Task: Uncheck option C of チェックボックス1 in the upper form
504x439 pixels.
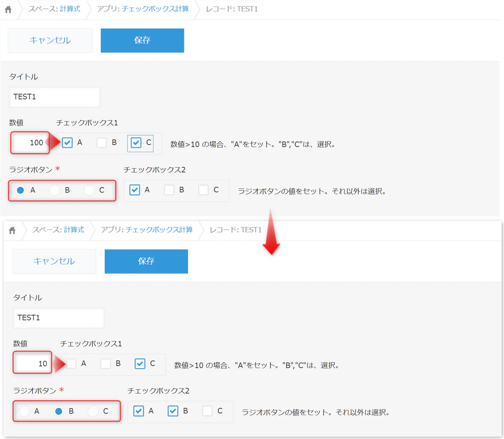Action: pos(136,143)
